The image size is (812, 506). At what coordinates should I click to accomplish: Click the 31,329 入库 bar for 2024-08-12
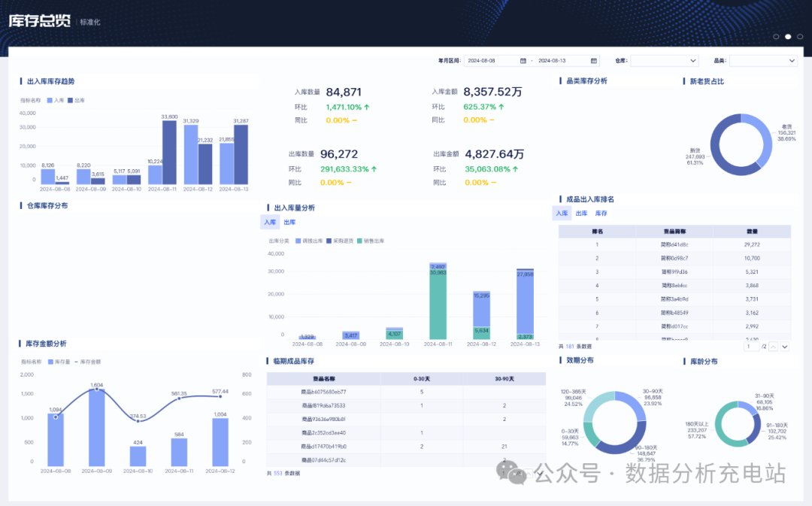[190, 155]
